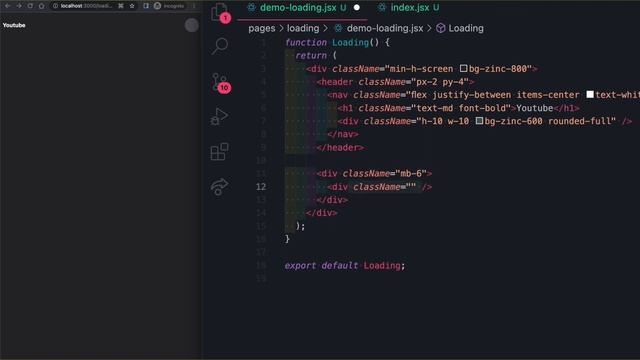Select 'pages' in the breadcrumb path
The image size is (640, 360).
click(262, 28)
